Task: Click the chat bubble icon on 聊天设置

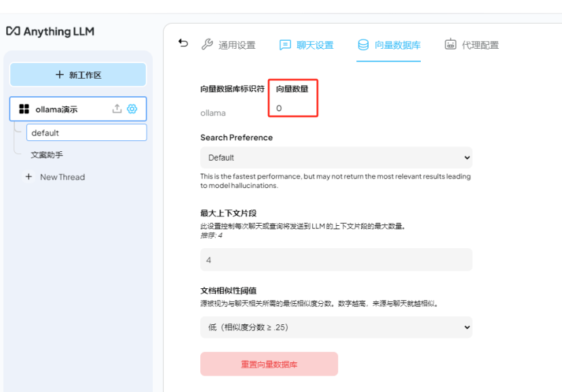Action: tap(284, 43)
